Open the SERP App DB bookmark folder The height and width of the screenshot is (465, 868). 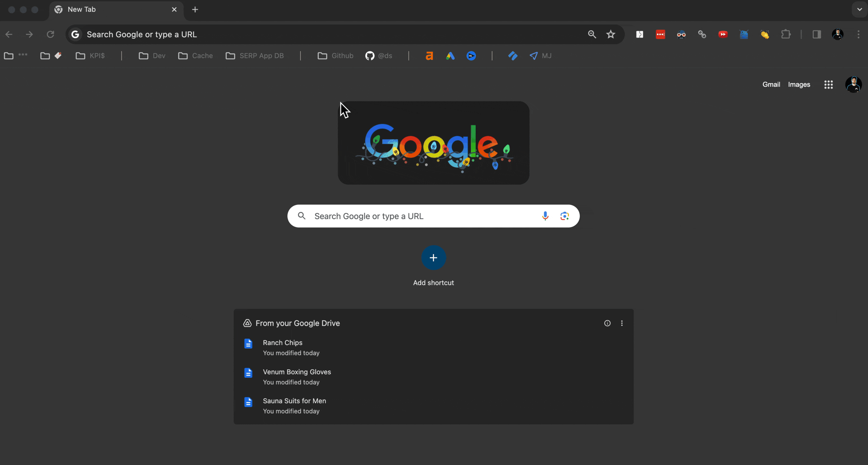point(255,56)
